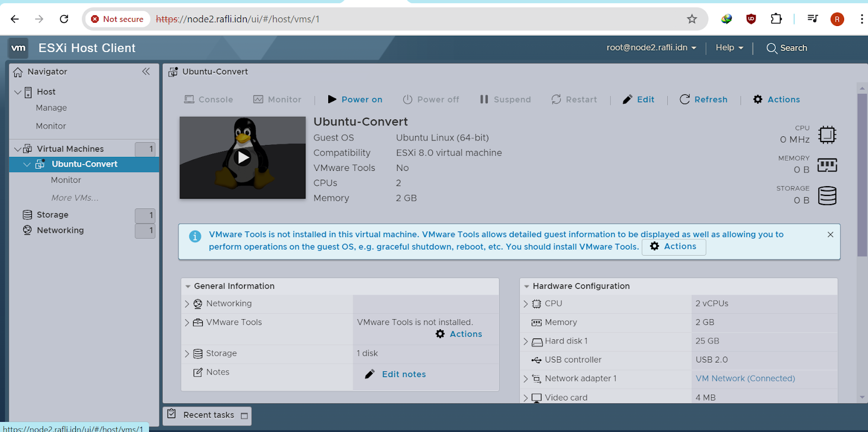
Task: Expand the Hard disk 1 row
Action: (526, 341)
